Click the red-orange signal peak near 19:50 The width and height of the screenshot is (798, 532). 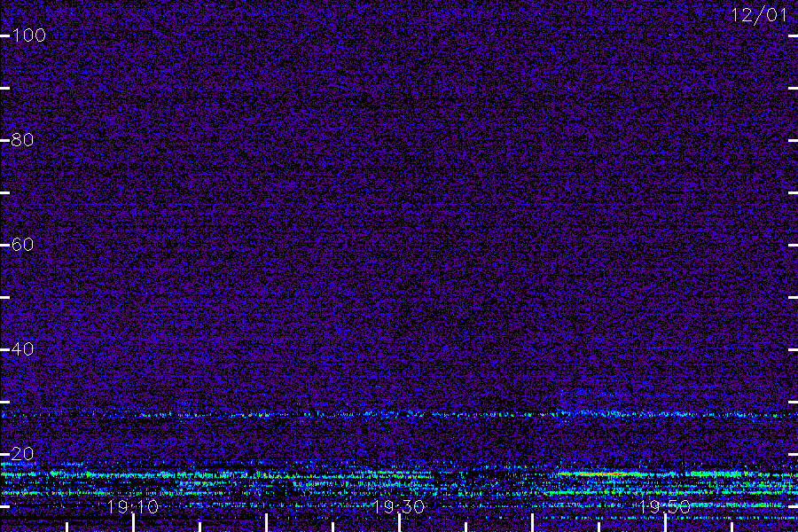[x=603, y=474]
